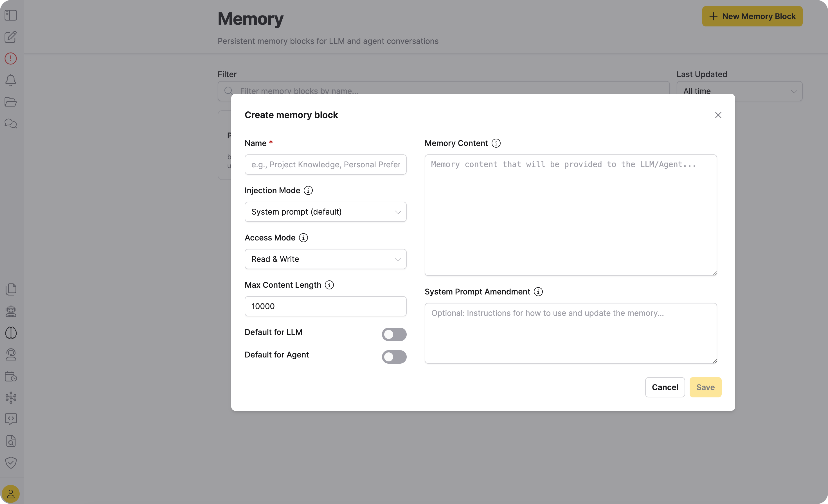The height and width of the screenshot is (504, 828).
Task: Click the filter search magnifier icon
Action: point(228,91)
